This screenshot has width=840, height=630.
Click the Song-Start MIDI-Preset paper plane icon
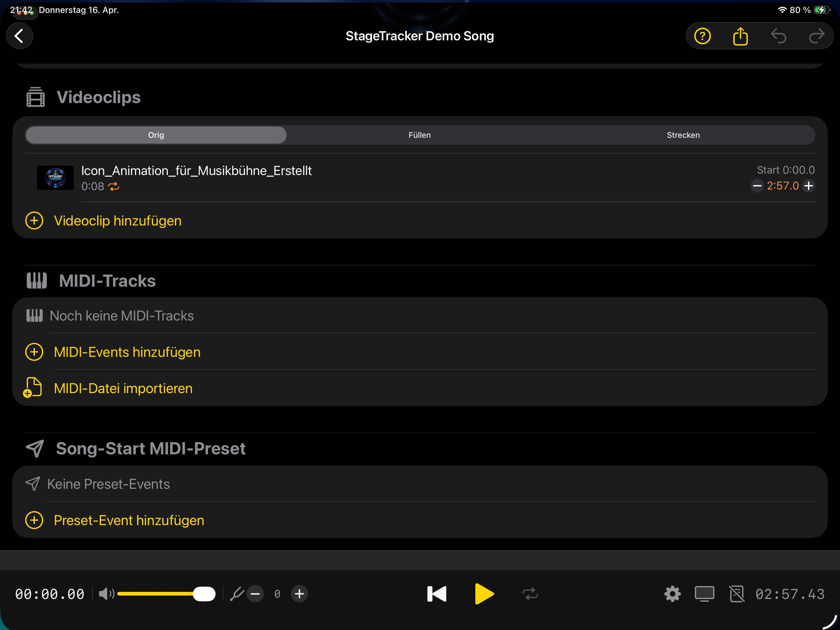point(35,449)
